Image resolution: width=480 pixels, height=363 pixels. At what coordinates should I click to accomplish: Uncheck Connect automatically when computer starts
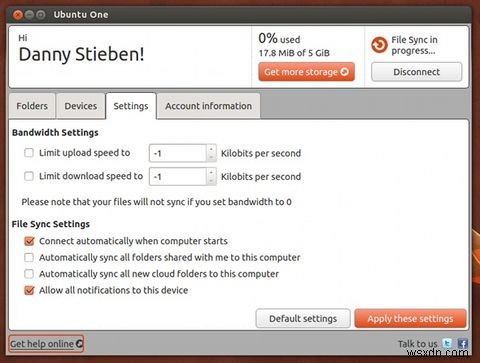pos(29,241)
